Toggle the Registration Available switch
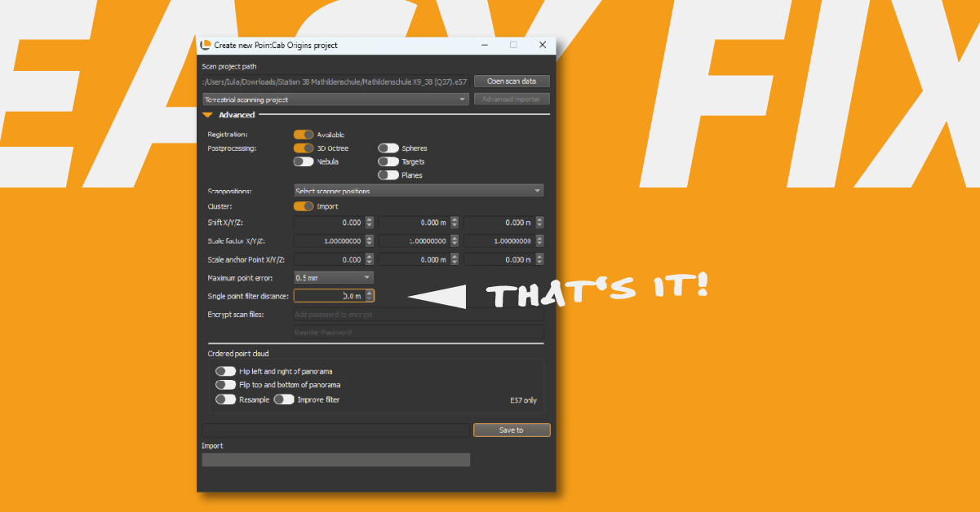The width and height of the screenshot is (980, 512). point(304,135)
